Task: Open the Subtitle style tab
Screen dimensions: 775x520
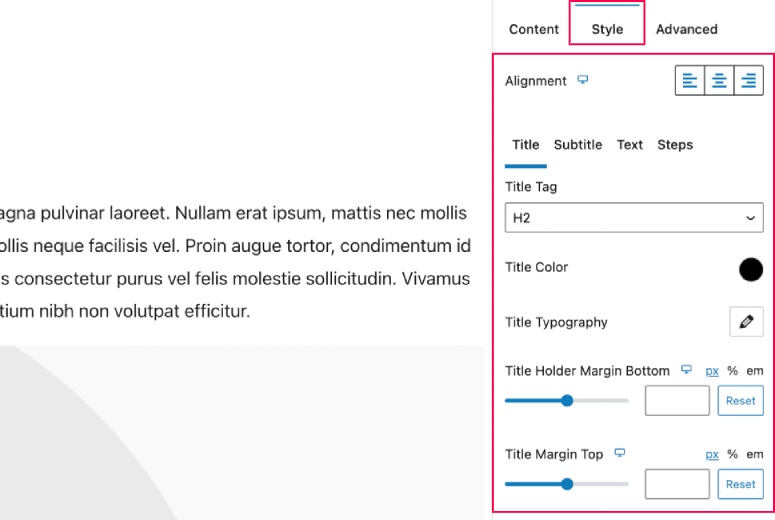Action: pyautogui.click(x=578, y=145)
